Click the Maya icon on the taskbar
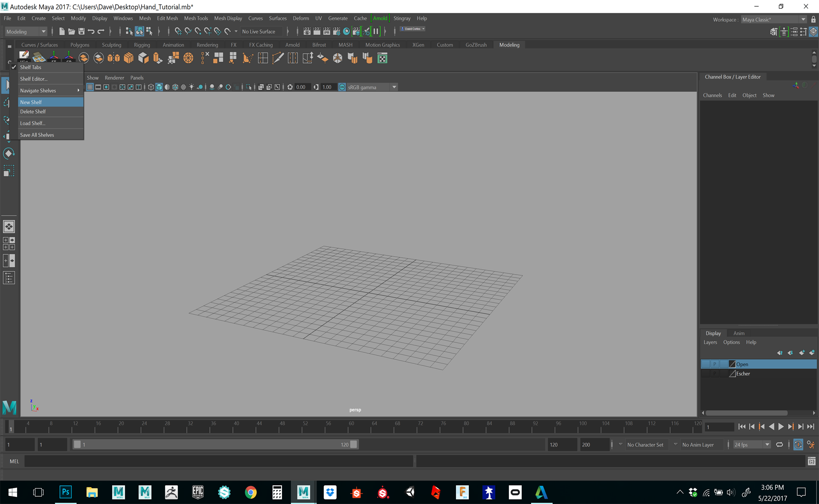The image size is (819, 504). point(303,492)
